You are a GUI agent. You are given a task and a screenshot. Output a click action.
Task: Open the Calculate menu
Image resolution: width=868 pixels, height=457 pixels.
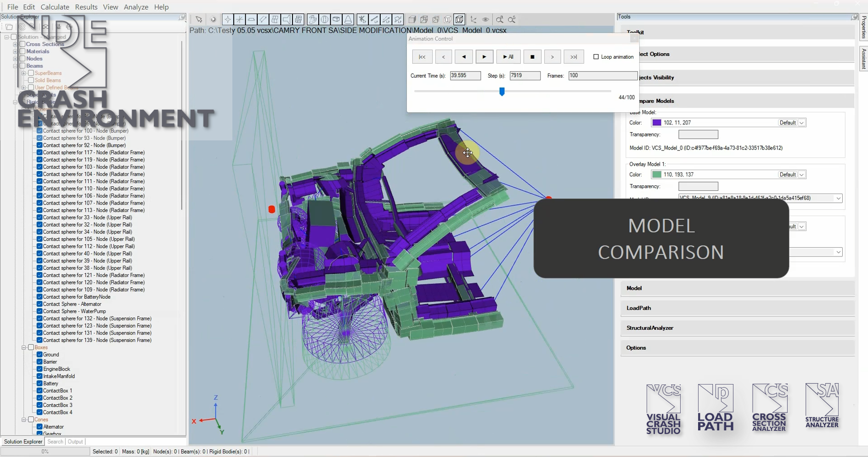(55, 7)
